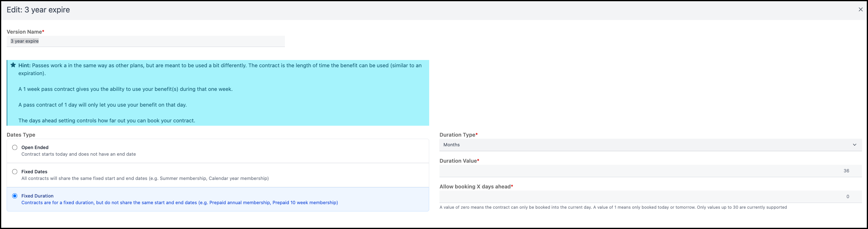Click the Version Name input field
Screen dimensions: 868x229
[x=145, y=41]
